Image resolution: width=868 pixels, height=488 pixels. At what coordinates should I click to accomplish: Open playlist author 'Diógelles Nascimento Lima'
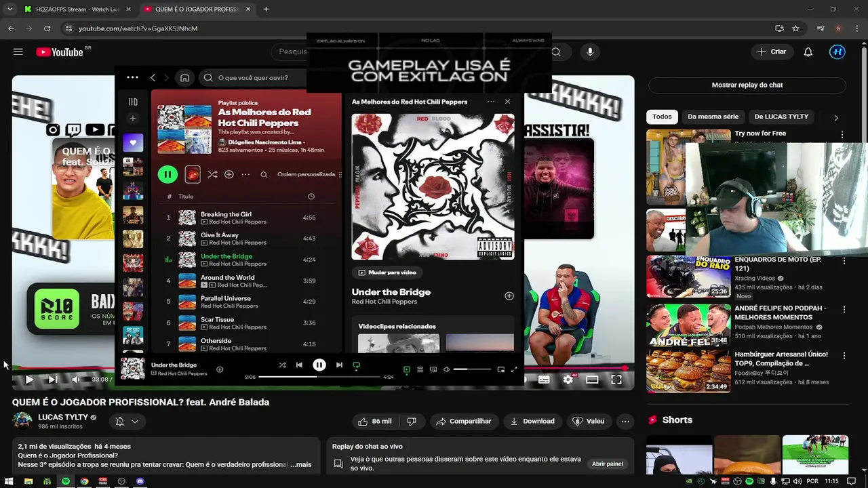coord(266,142)
